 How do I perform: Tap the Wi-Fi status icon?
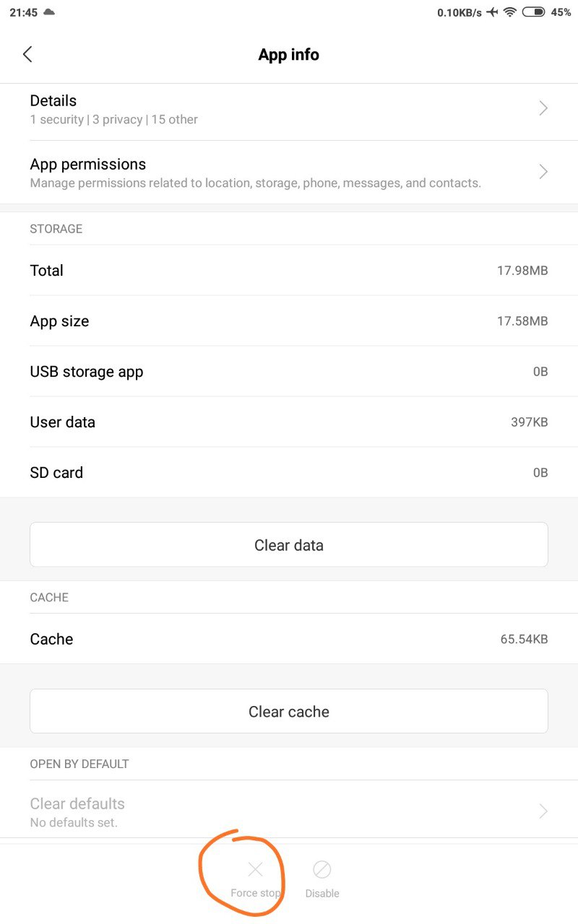click(510, 12)
